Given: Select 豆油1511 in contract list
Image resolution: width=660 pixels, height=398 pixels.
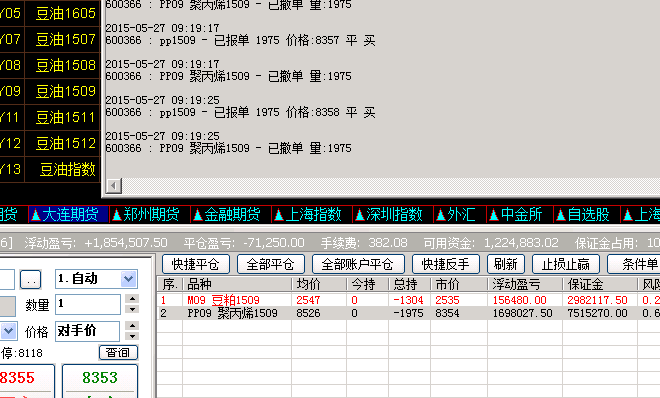Looking at the screenshot, I should coord(65,117).
